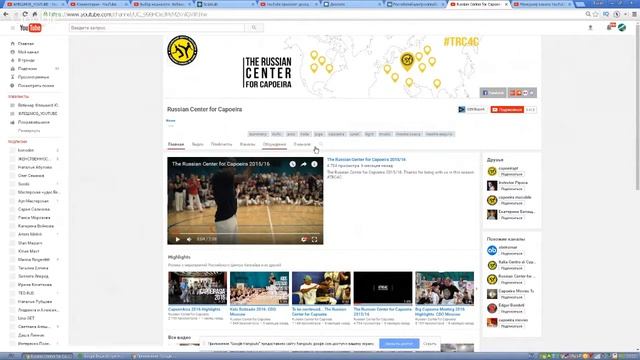
Task: Click the browser home button
Action: [x=35, y=14]
